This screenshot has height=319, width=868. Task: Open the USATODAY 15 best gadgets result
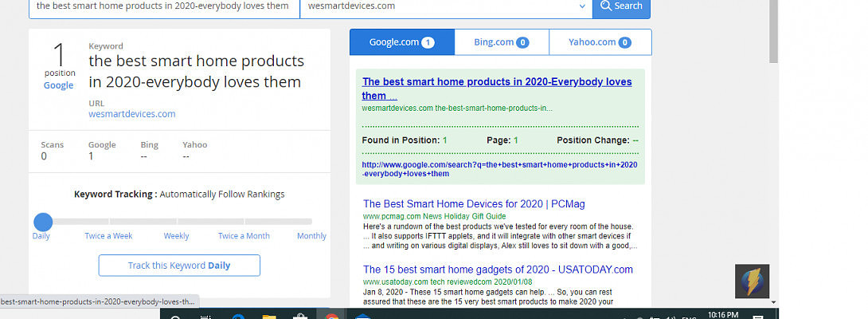coord(498,270)
